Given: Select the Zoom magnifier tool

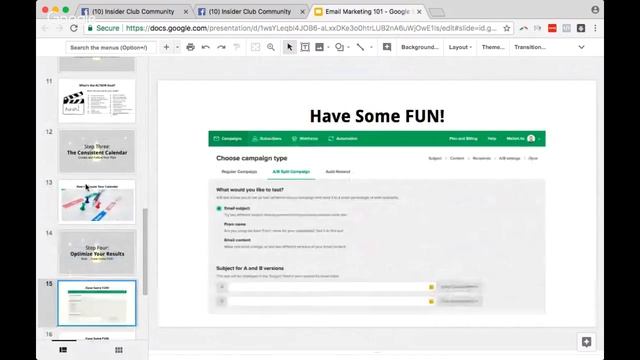Looking at the screenshot, I should [x=271, y=47].
